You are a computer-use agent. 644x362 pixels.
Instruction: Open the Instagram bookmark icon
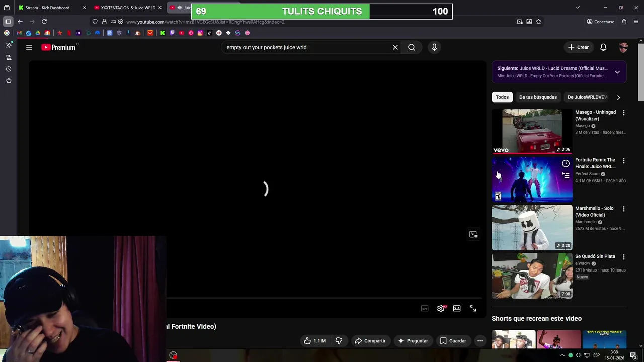200,33
